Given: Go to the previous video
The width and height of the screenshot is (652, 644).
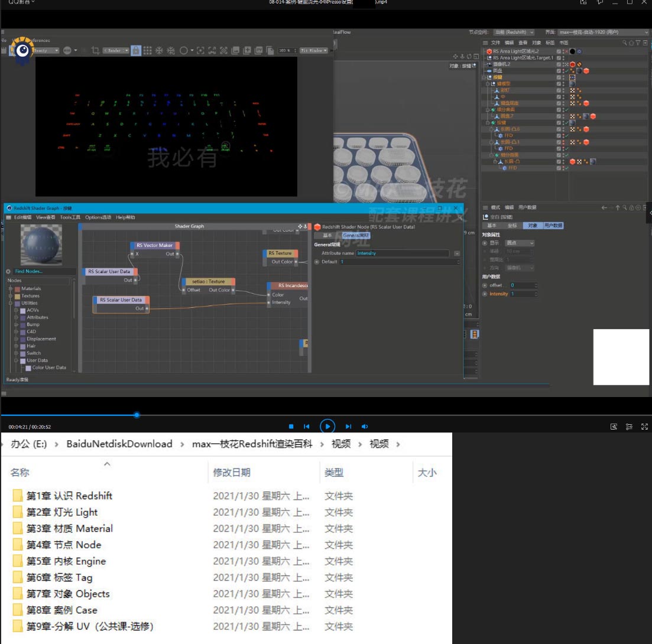Looking at the screenshot, I should pos(306,427).
